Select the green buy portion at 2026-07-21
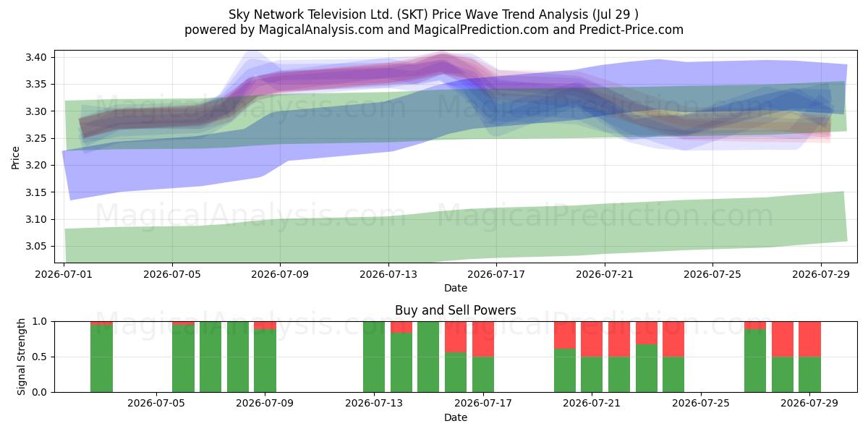 coord(592,375)
